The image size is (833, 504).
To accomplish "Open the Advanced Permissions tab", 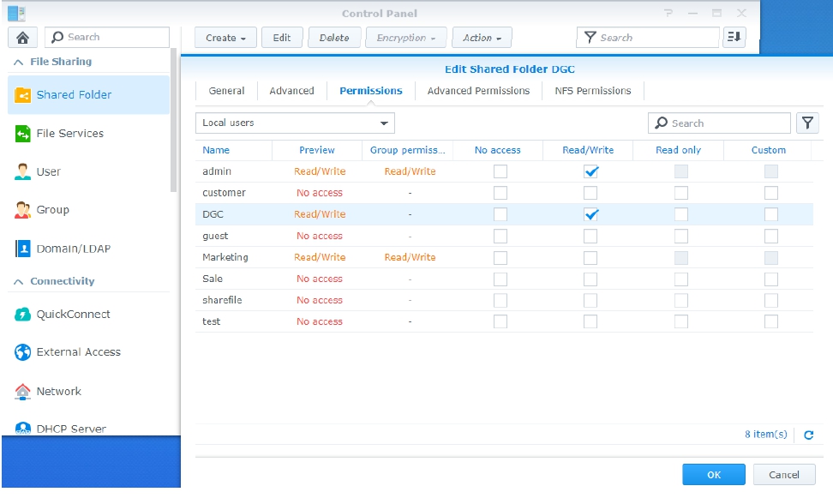I will 478,91.
